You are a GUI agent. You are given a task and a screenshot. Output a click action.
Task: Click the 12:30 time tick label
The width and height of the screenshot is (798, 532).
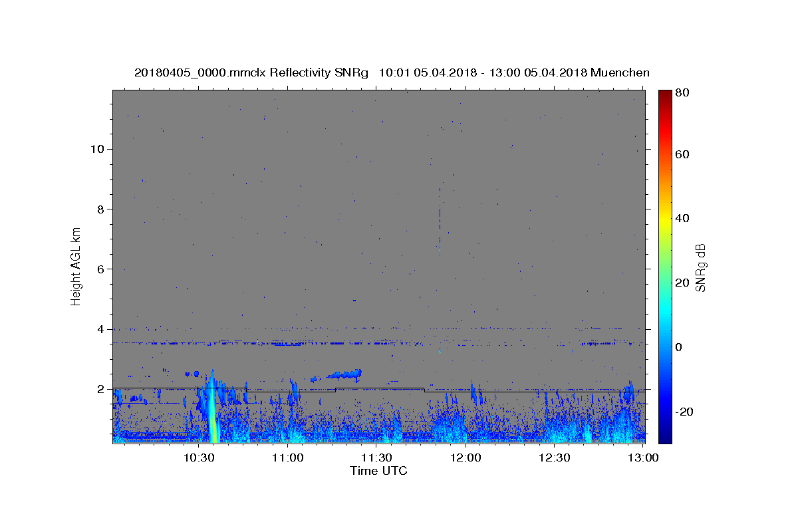555,458
